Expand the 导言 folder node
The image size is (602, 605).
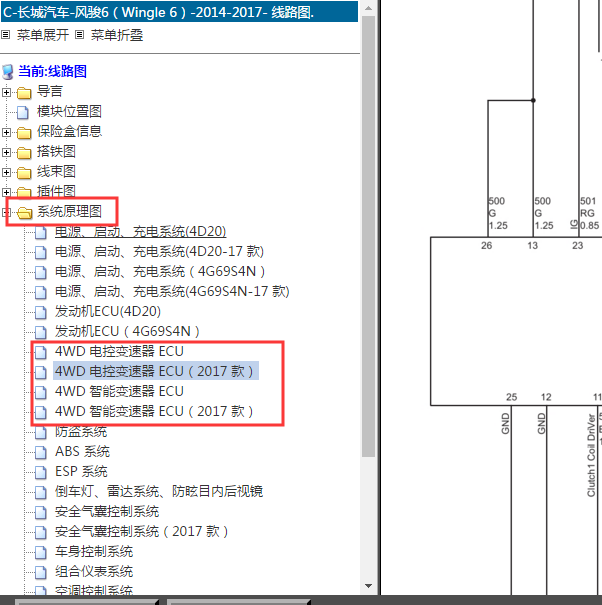6,92
